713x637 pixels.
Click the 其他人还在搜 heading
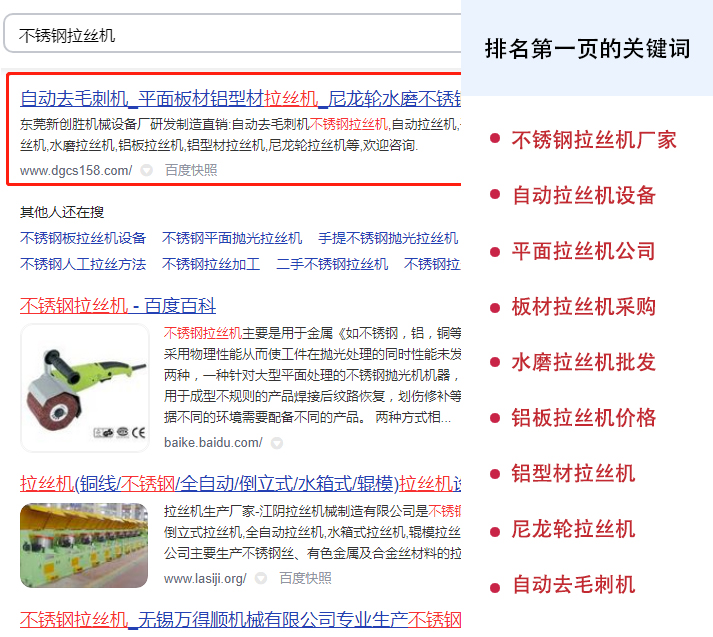62,212
